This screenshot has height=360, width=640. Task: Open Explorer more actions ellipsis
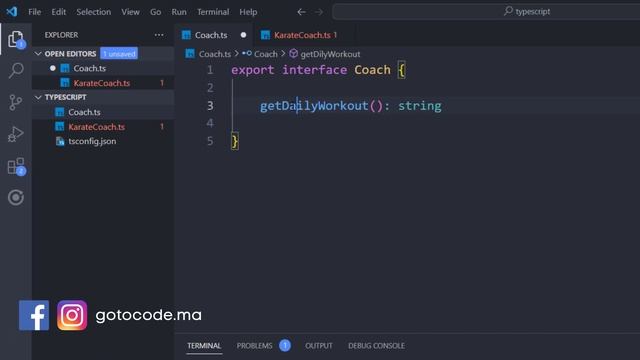tap(159, 35)
